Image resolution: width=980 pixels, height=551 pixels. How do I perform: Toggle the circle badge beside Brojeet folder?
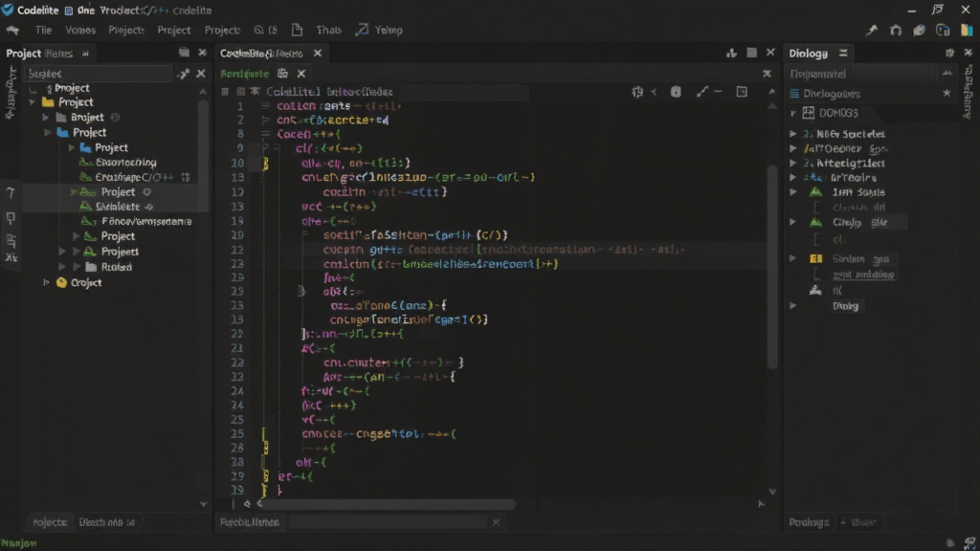pos(115,118)
